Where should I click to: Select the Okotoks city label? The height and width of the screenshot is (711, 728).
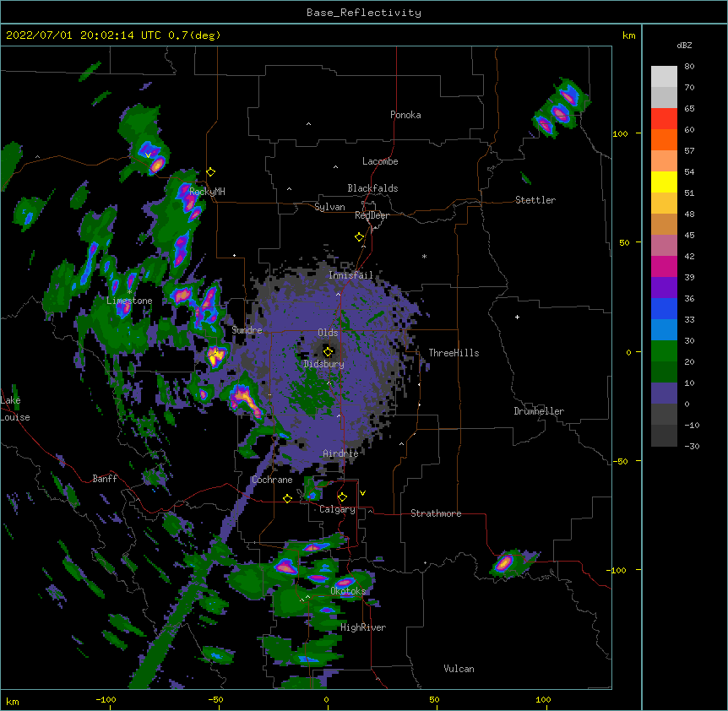click(x=348, y=591)
